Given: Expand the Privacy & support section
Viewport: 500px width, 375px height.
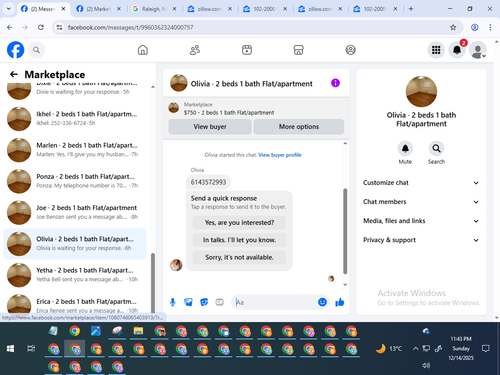Looking at the screenshot, I should click(x=421, y=240).
